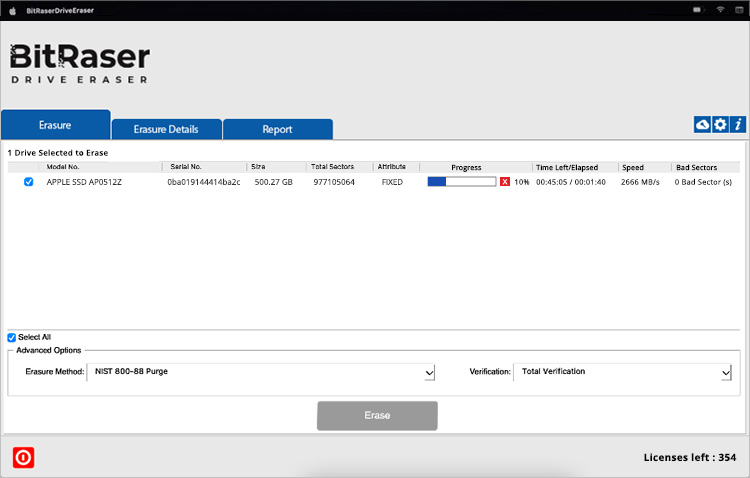Screen dimensions: 750x478
Task: Switch to the Erasure tab
Action: coord(55,125)
